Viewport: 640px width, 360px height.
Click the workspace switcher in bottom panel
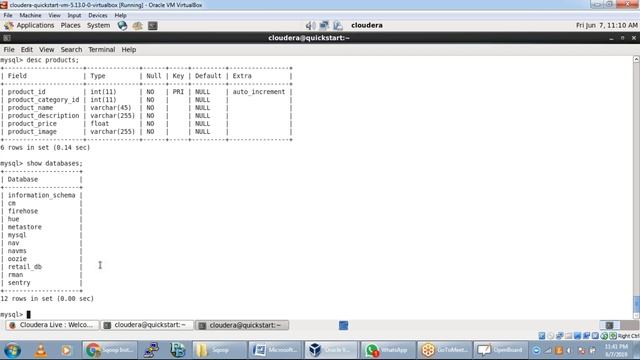click(619, 325)
